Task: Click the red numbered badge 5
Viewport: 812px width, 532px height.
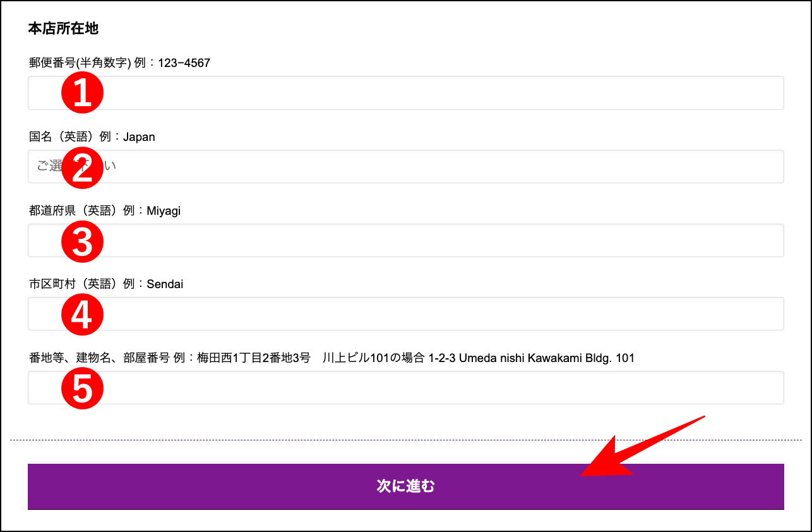Action: point(81,387)
